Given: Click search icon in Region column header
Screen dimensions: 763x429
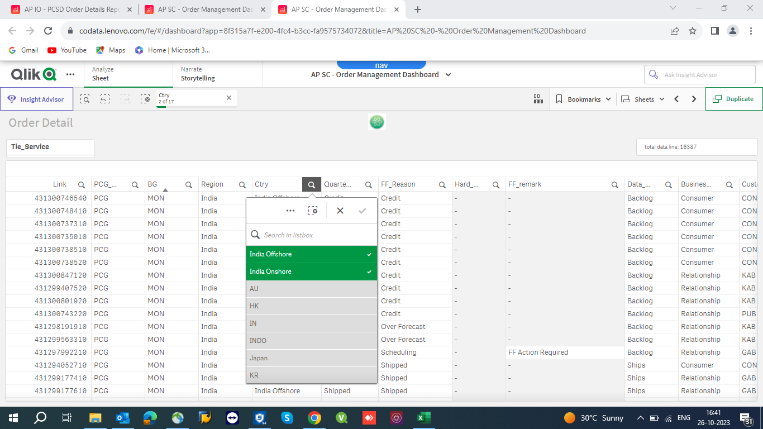Looking at the screenshot, I should pos(242,185).
